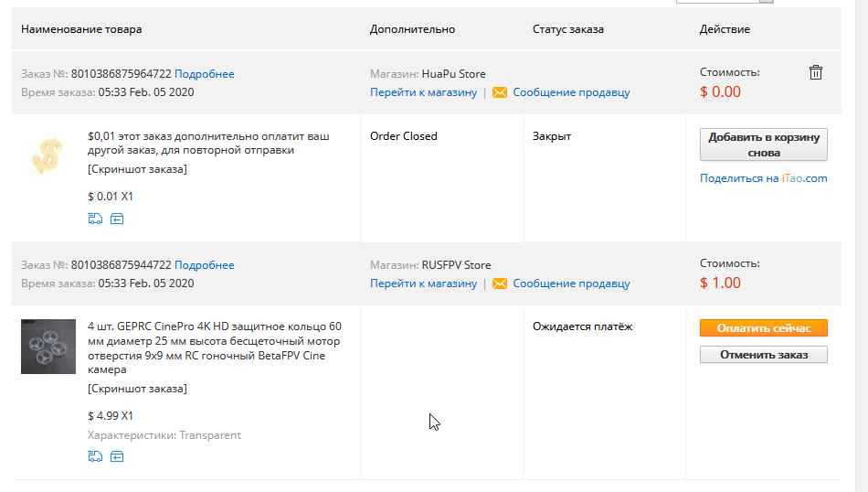
Task: Click Характеристики: Transparent text
Action: click(164, 435)
